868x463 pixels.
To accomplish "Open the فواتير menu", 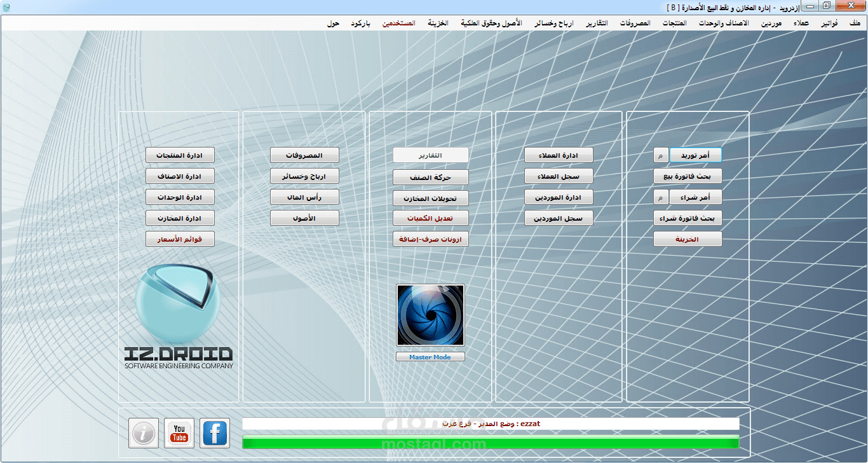I will point(829,24).
